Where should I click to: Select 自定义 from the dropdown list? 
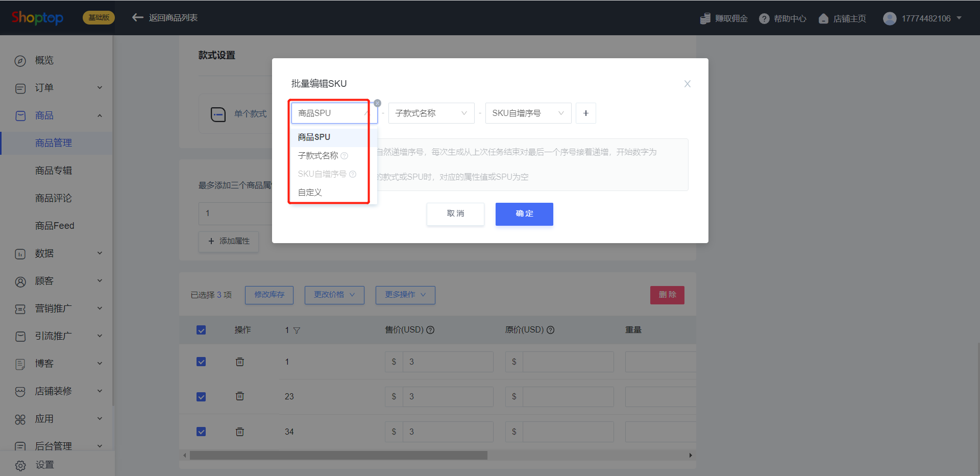click(310, 193)
